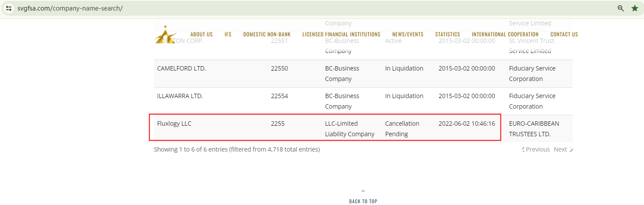Screen dimensions: 644x205
Task: Click the BACK TO TOP link
Action: point(363,201)
